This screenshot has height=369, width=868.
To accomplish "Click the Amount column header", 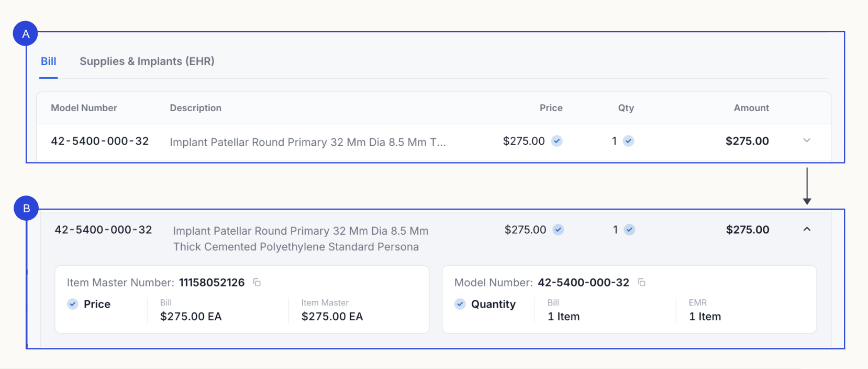I will 751,108.
